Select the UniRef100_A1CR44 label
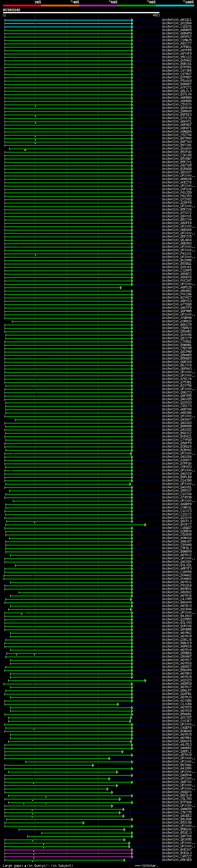197x868 pixels. [x=177, y=609]
